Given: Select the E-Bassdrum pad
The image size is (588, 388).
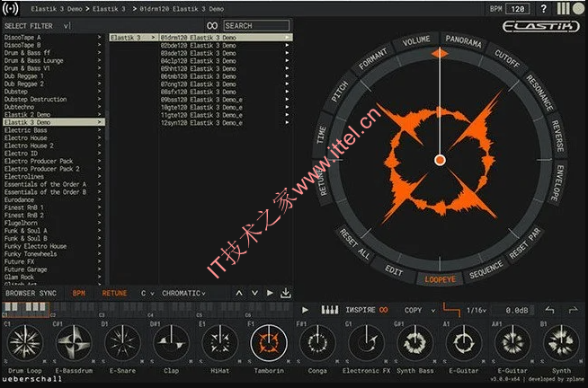Looking at the screenshot, I should click(74, 342).
